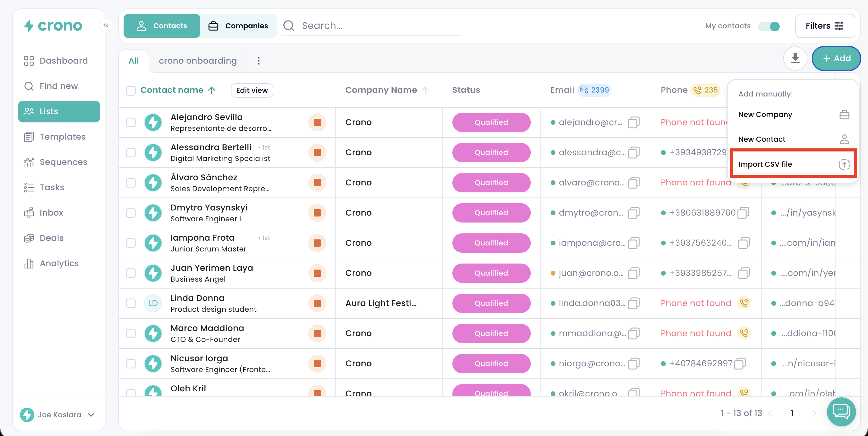Open the three-dot list options menu

coord(259,61)
